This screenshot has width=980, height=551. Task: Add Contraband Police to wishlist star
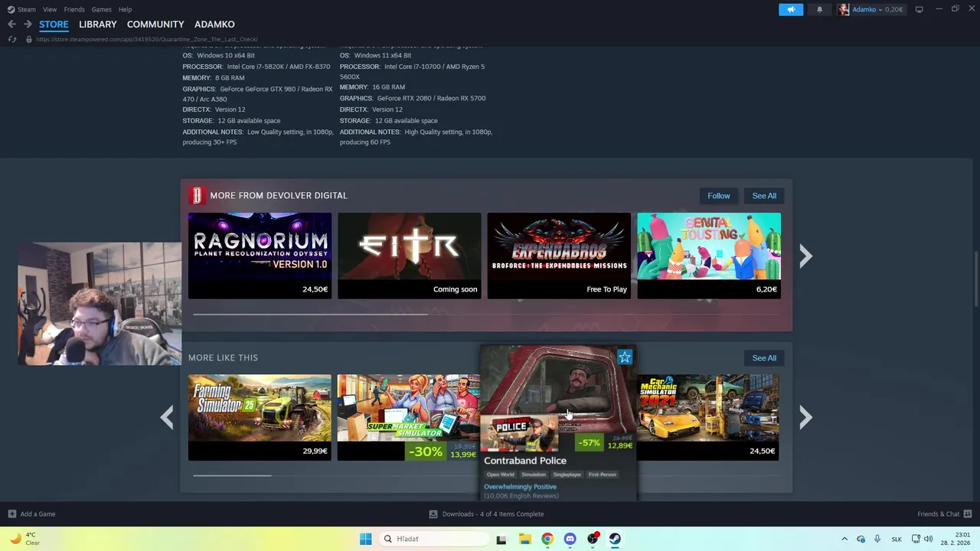(x=625, y=357)
